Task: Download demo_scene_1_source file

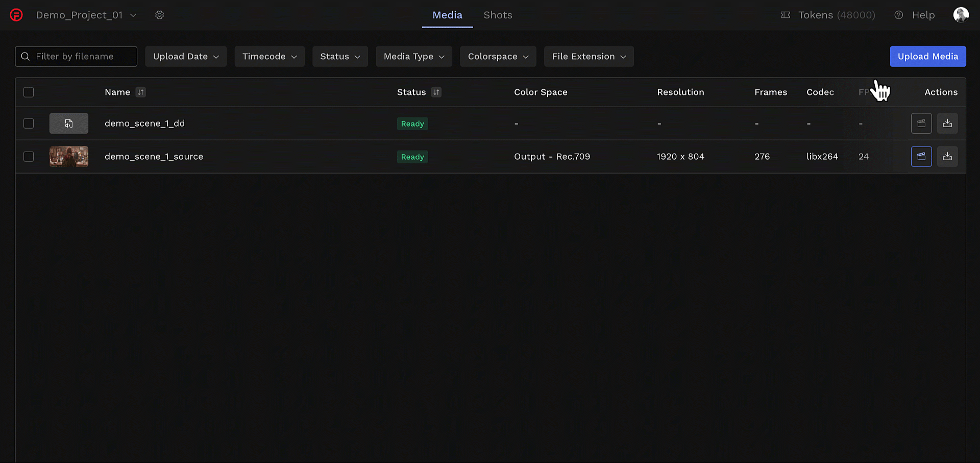Action: pos(947,157)
